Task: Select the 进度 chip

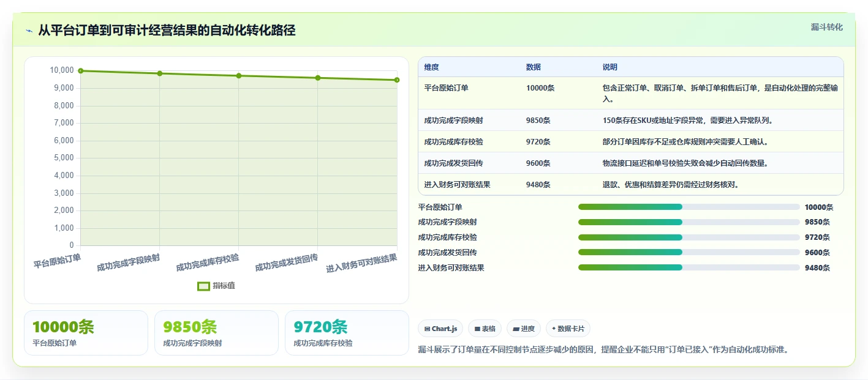Action: pos(524,329)
